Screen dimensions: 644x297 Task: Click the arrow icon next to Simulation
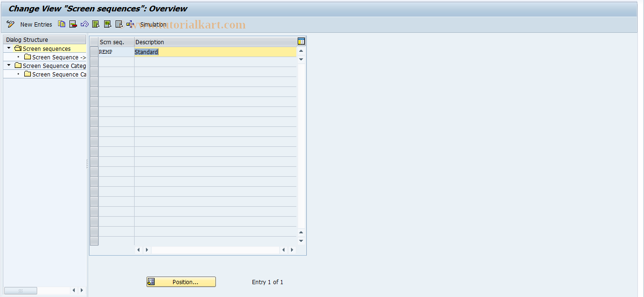pos(130,24)
